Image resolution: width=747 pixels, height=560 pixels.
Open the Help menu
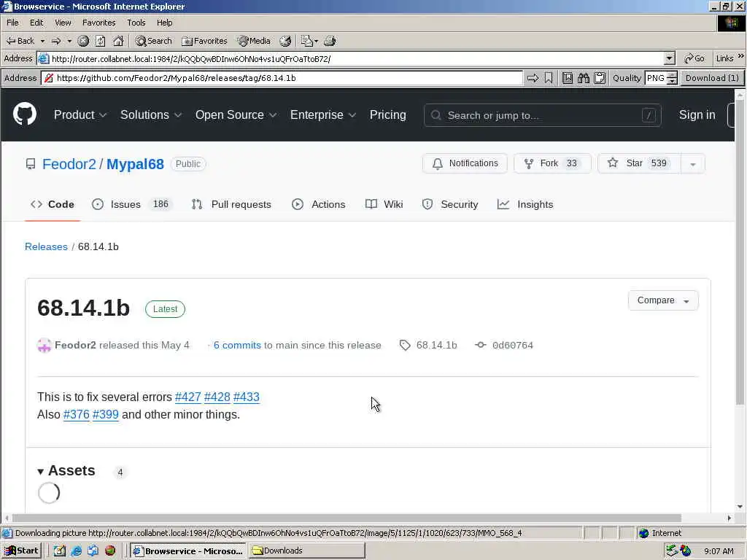coord(164,23)
